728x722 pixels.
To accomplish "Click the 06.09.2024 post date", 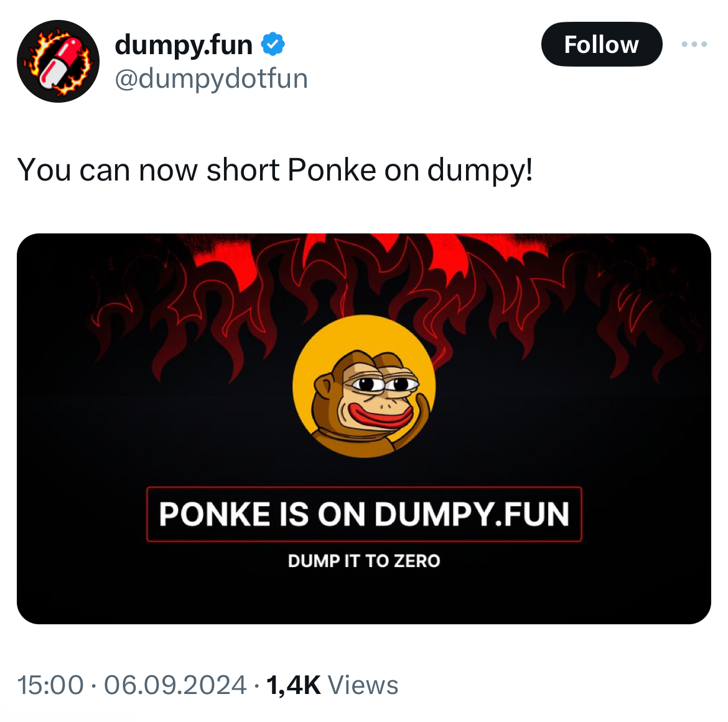I will tap(175, 685).
